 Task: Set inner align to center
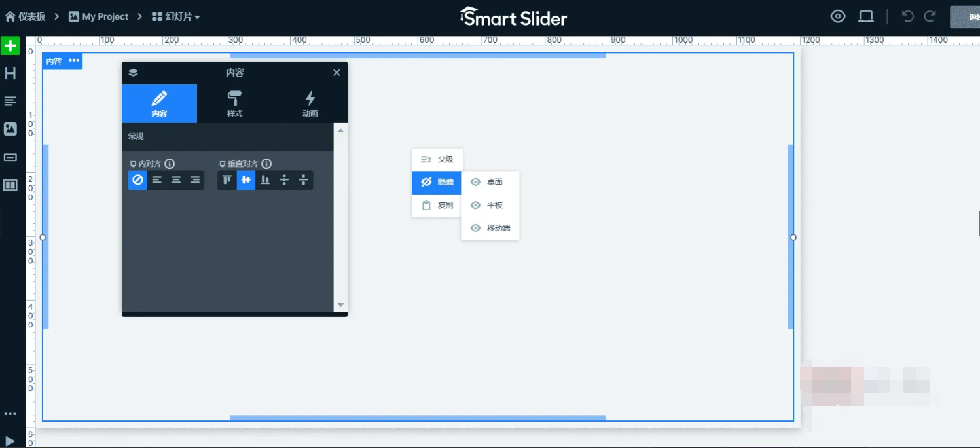(175, 180)
